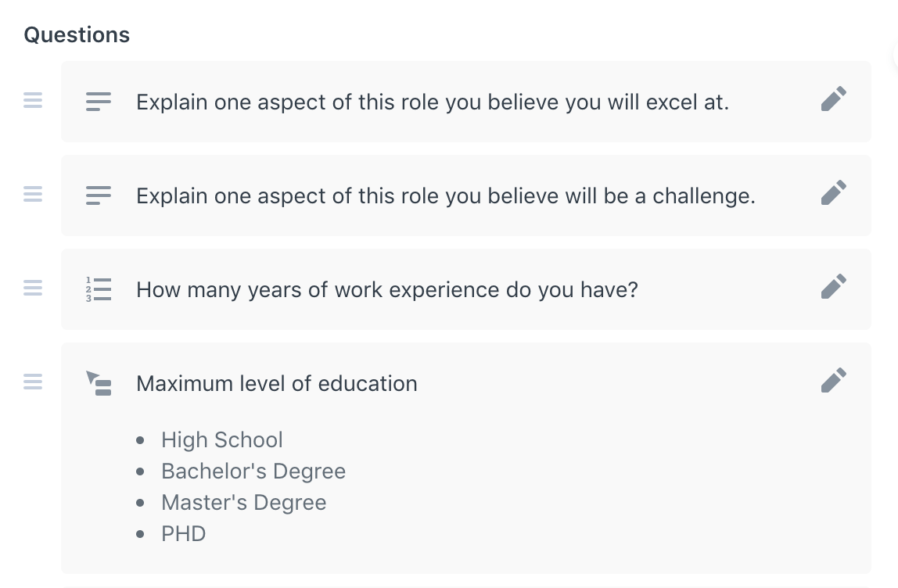
Task: Edit the Maximum level of education question
Action: [833, 380]
